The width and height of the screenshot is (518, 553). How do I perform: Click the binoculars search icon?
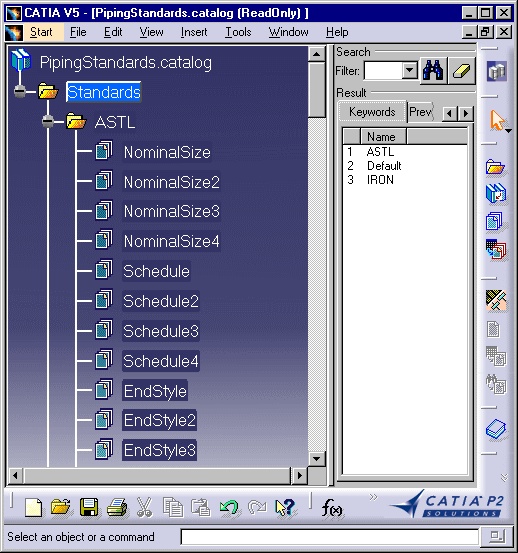click(433, 71)
